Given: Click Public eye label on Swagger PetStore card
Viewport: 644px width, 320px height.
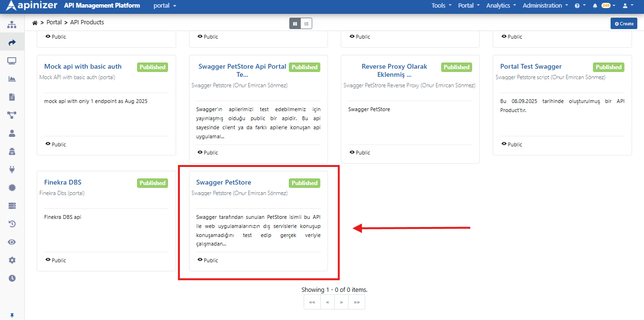Looking at the screenshot, I should click(x=208, y=260).
